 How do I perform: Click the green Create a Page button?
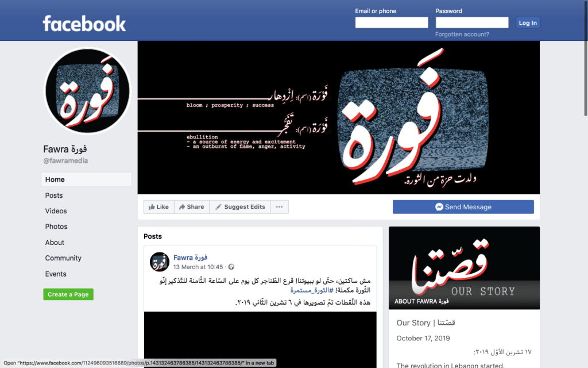tap(68, 294)
